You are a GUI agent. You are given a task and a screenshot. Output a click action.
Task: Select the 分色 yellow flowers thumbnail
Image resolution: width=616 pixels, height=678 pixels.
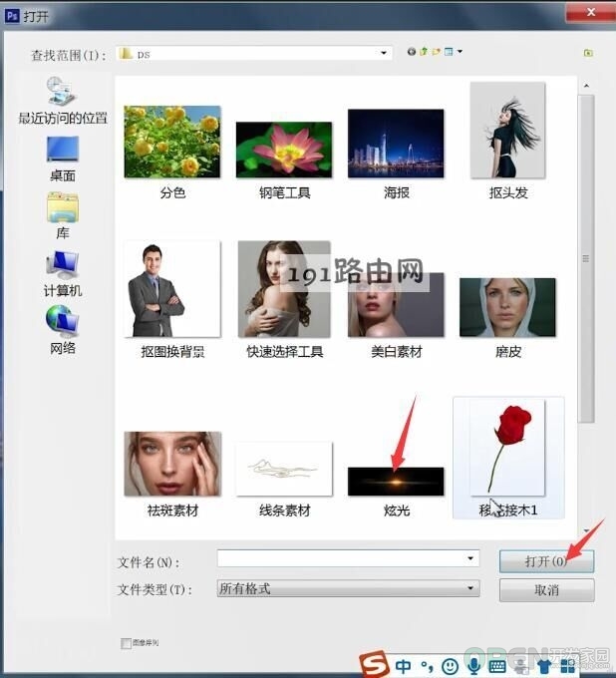172,142
